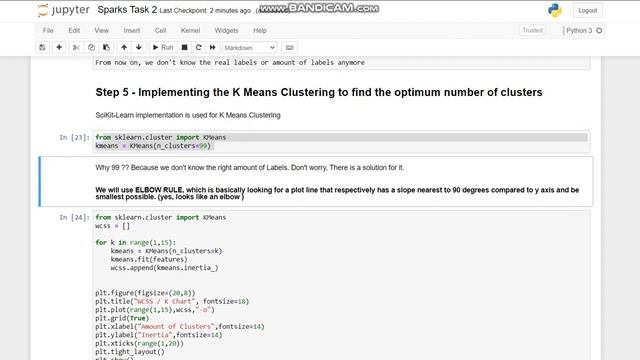Cut selected cells with scissors icon

click(76, 47)
